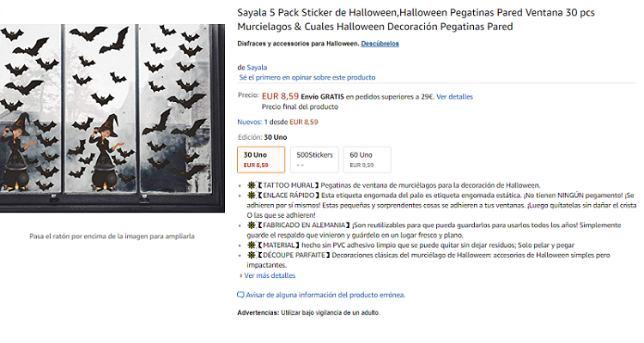Click the MATERIAL bullet star icon
Image resolution: width=644 pixels, height=343 pixels.
[x=250, y=245]
